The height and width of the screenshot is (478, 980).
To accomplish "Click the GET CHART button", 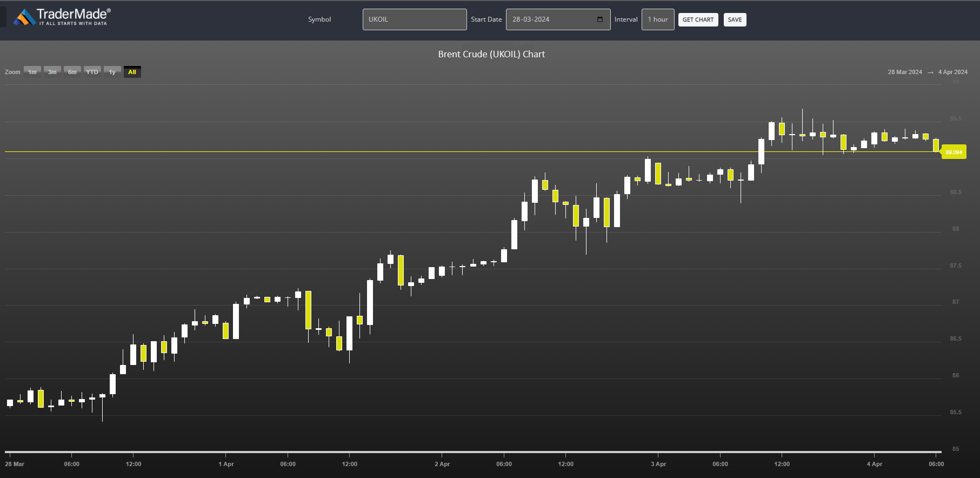I will 698,20.
